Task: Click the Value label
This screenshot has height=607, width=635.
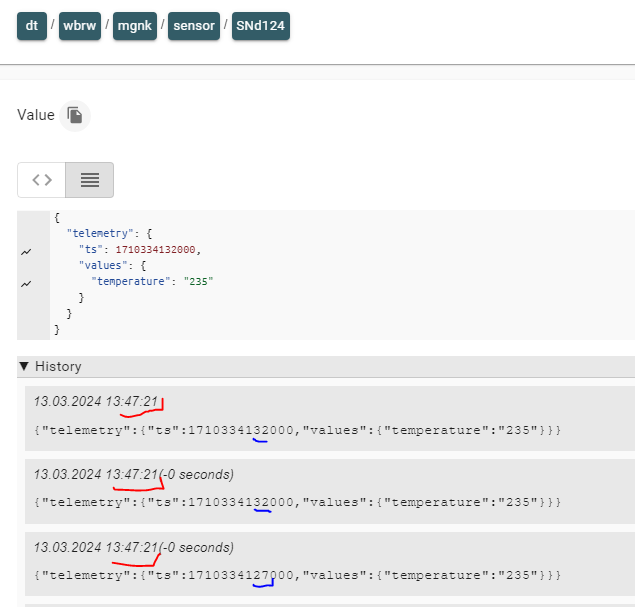Action: click(x=36, y=115)
